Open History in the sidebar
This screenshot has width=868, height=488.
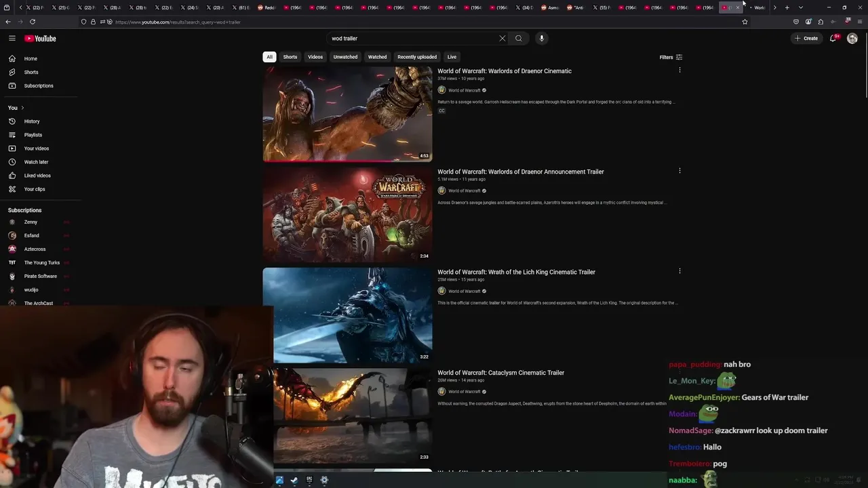coord(39,121)
